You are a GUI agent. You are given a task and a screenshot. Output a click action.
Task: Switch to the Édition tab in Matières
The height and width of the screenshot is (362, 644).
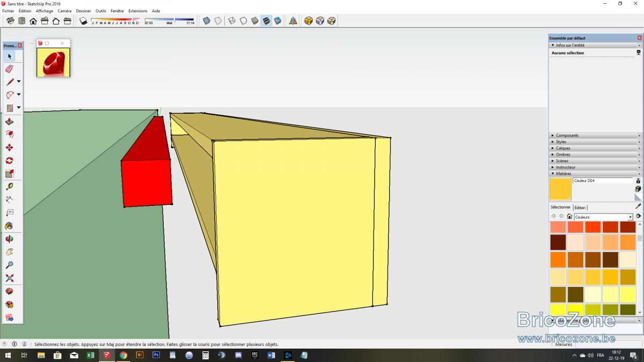point(580,208)
